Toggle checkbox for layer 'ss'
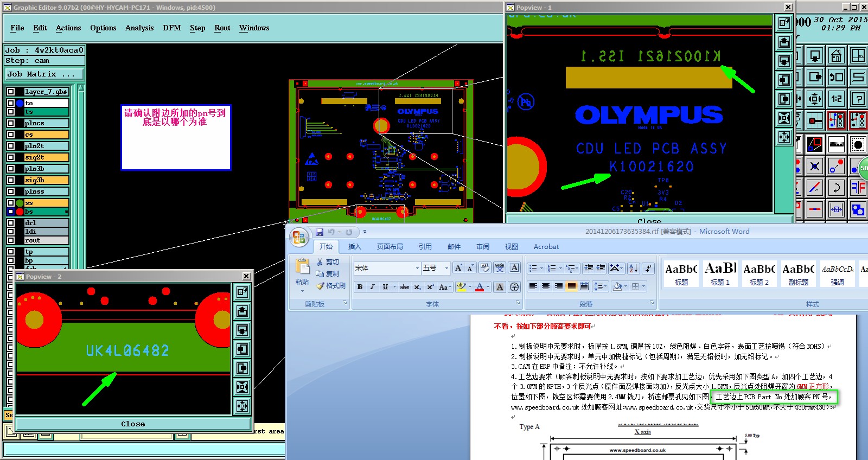The height and width of the screenshot is (460, 868). [x=11, y=203]
